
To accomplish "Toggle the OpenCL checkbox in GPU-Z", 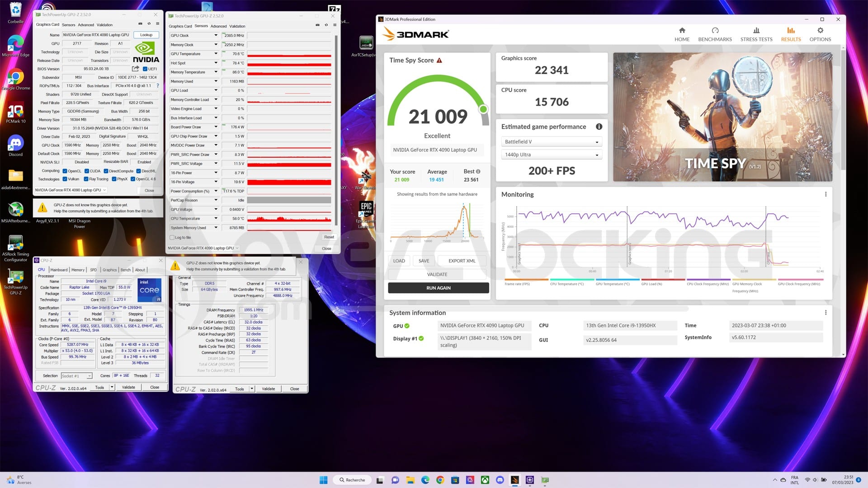I will tap(65, 171).
